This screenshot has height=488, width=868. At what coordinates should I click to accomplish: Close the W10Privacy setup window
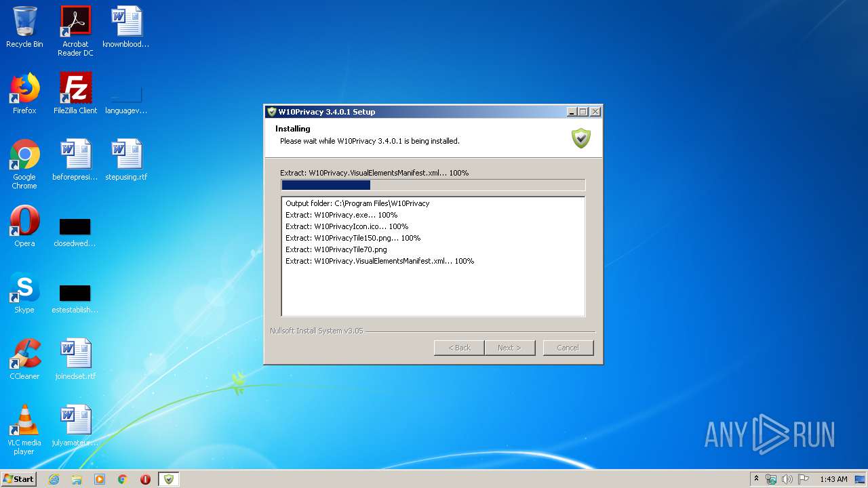click(595, 112)
